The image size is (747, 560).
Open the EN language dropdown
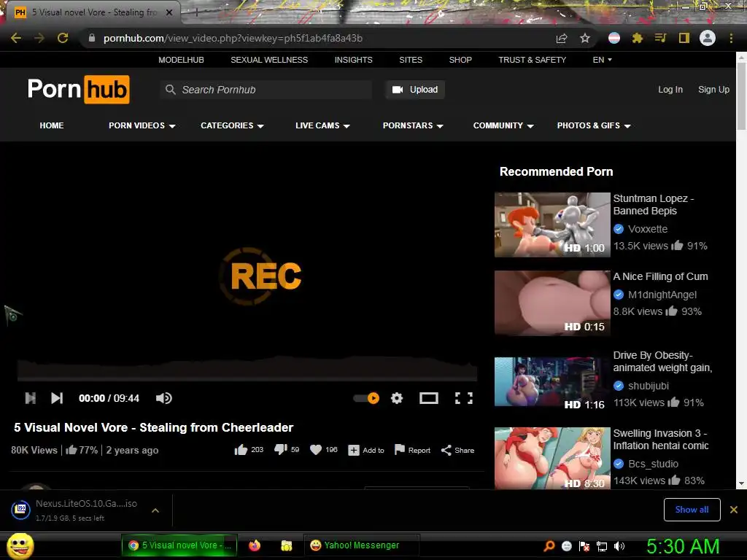602,60
